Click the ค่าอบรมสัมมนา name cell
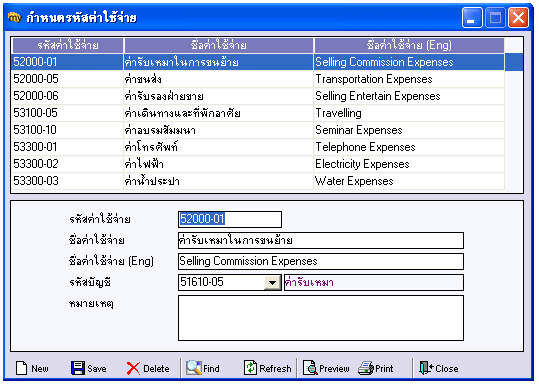539x384 pixels. (x=219, y=130)
